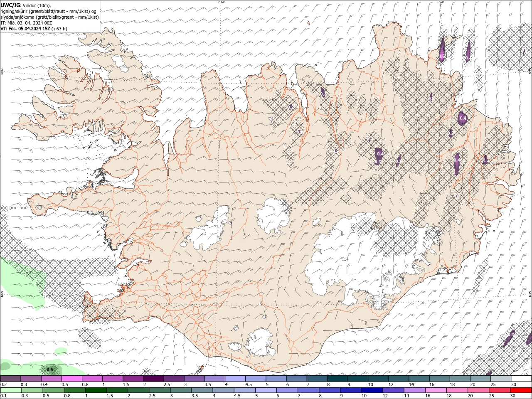Image resolution: width=532 pixels, height=399 pixels.
Task: Pick the lavender upper swatch between 4 and 4.5
Action: [235, 379]
